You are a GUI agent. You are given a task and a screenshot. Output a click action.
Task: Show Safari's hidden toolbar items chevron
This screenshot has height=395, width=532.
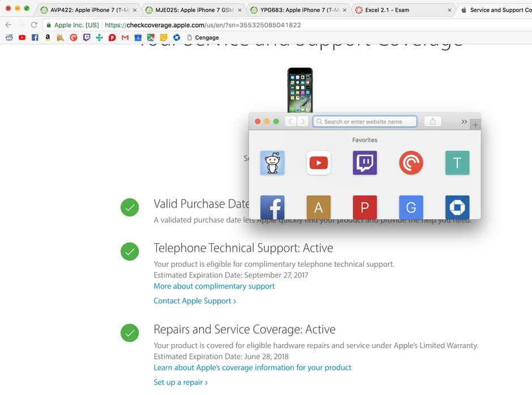point(464,122)
